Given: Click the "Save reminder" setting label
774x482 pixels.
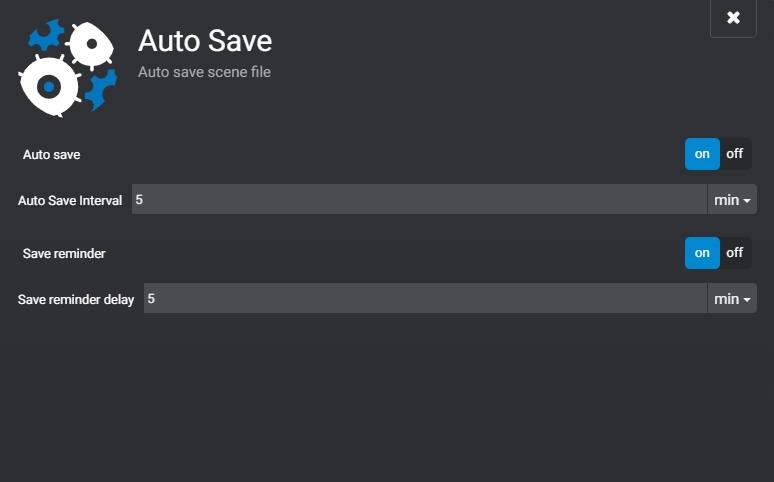Looking at the screenshot, I should pos(64,254).
